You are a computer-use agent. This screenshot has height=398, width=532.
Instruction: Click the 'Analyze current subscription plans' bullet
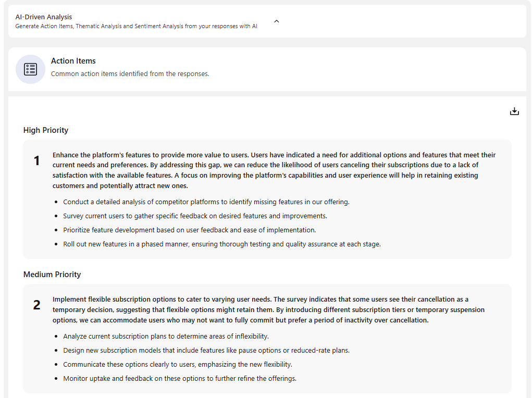tap(166, 336)
